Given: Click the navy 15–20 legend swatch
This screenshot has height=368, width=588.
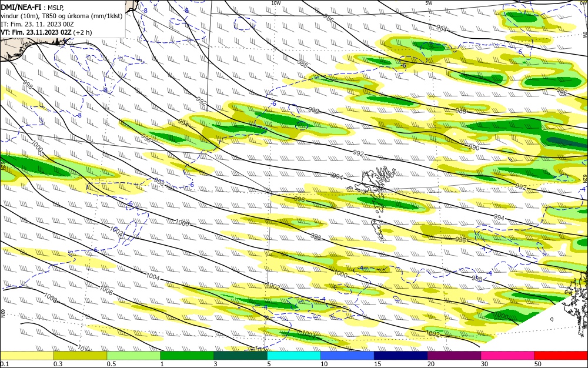Looking at the screenshot, I should (x=401, y=356).
